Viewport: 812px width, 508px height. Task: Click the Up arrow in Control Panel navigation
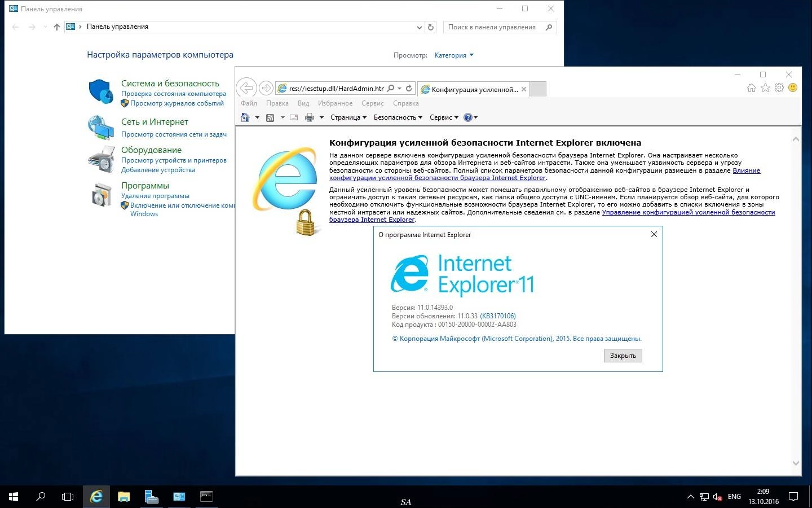(56, 27)
